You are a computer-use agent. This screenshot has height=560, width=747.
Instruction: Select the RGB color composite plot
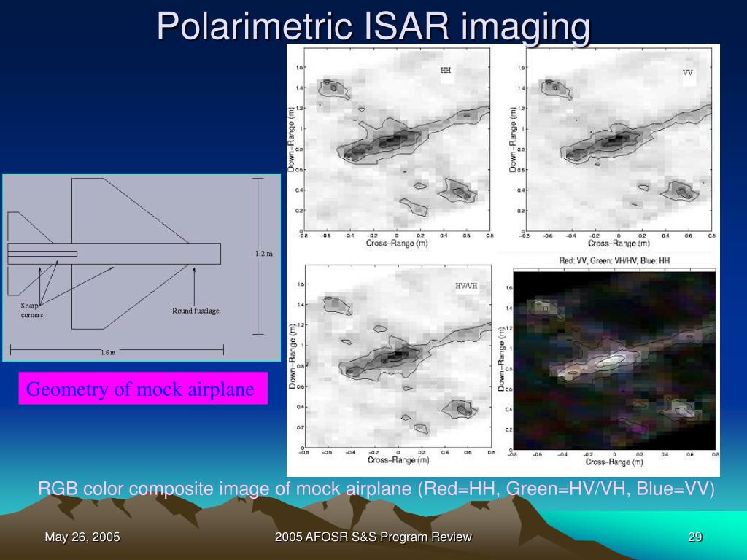(x=614, y=360)
